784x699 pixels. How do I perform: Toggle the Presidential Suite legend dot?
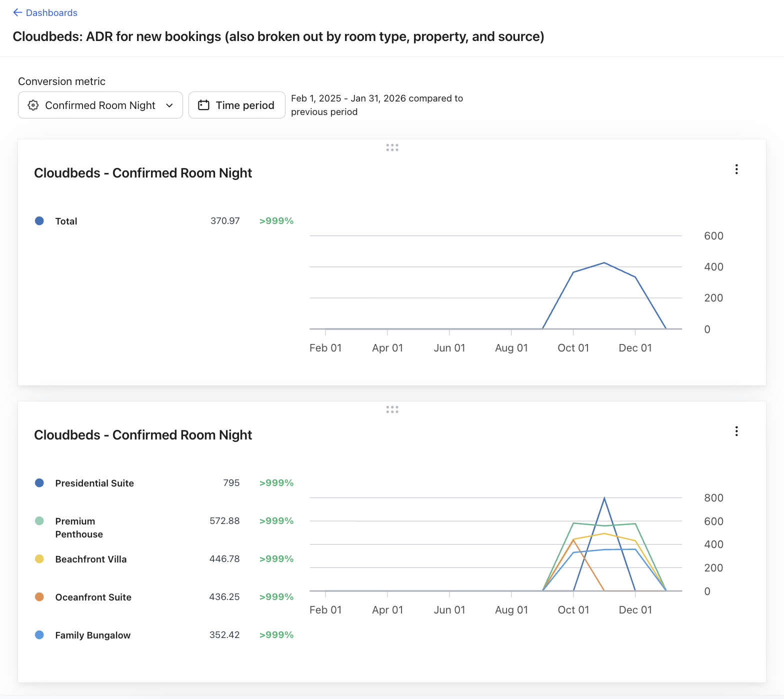[x=39, y=483]
